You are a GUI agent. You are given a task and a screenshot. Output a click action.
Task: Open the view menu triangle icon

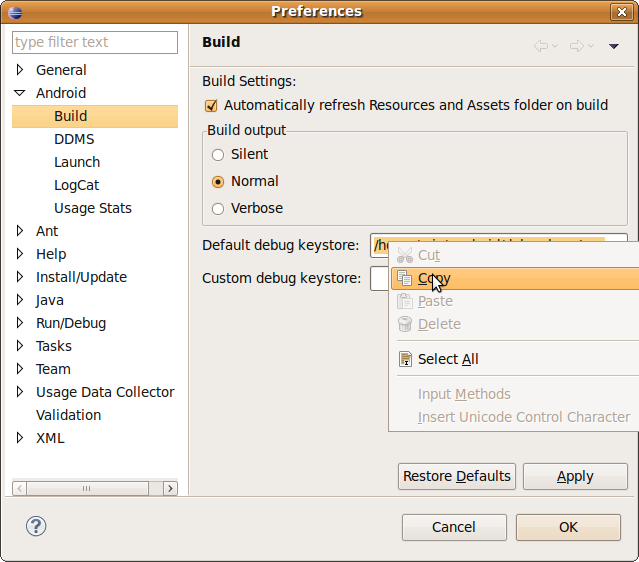[614, 46]
